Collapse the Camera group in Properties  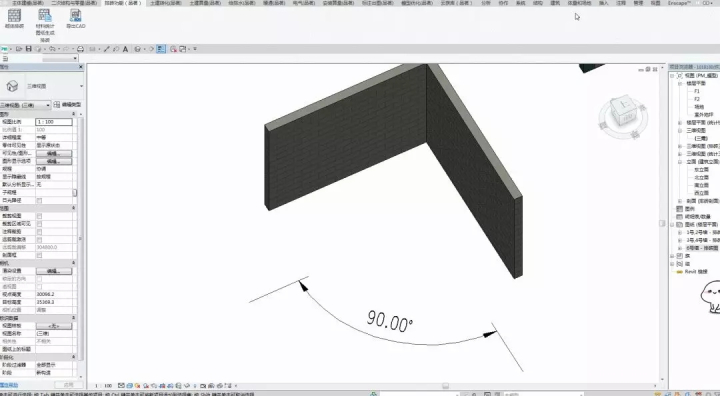[x=73, y=263]
